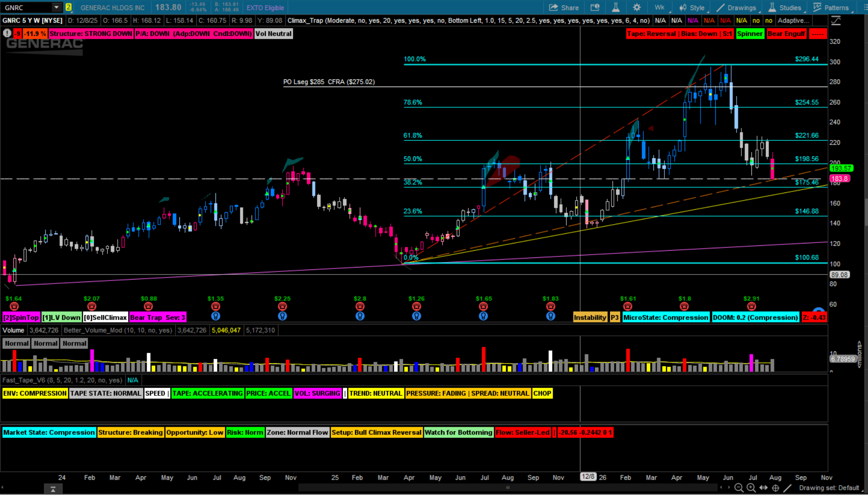Open the calendar alert icon beside Share
This screenshot has height=495, width=868.
(x=595, y=8)
